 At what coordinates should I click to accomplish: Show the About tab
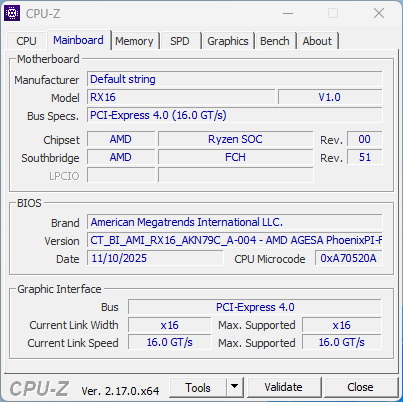(317, 41)
